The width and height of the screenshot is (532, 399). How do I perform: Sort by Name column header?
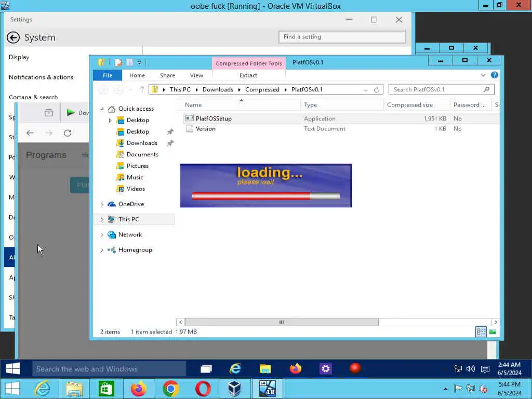[x=239, y=105]
